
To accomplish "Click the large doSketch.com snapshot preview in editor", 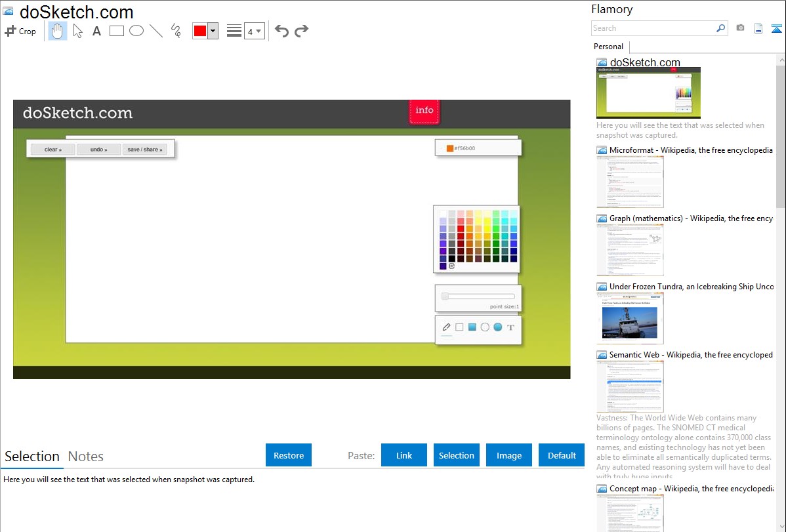I will 292,239.
